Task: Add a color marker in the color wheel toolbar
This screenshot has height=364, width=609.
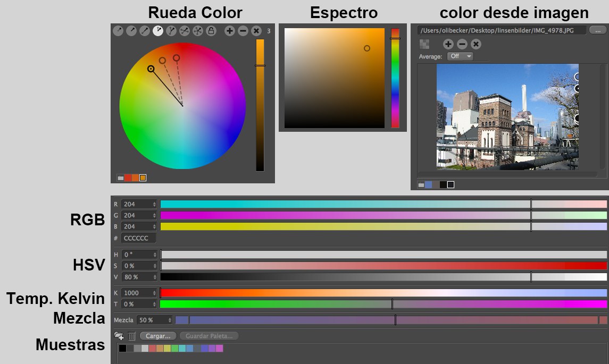Action: pos(230,31)
